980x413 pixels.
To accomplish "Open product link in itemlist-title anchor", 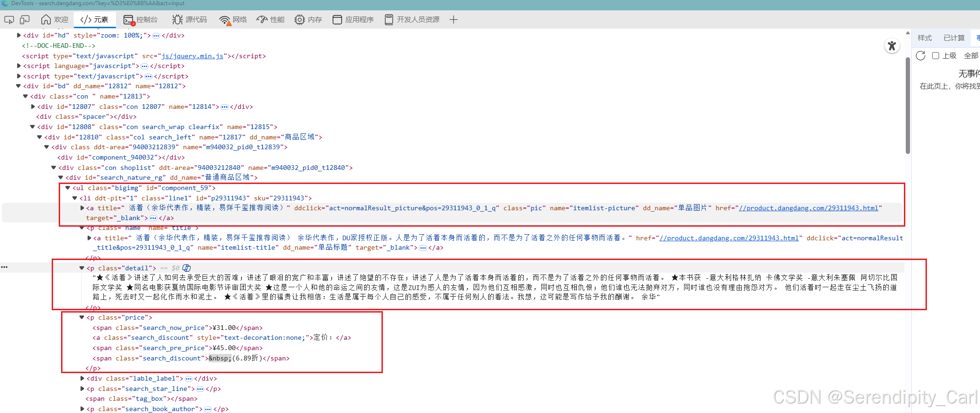I will tap(729, 238).
